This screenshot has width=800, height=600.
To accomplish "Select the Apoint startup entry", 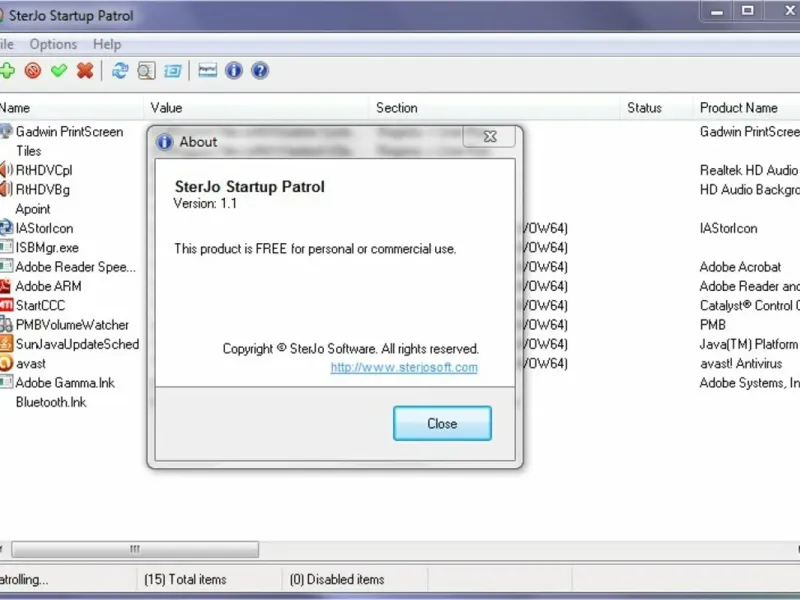I will click(33, 209).
